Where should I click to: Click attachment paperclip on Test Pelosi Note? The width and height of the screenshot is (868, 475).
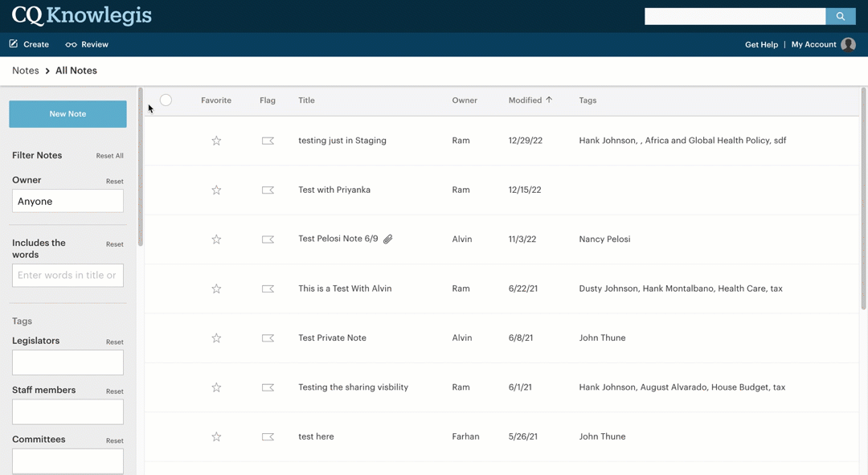tap(388, 240)
